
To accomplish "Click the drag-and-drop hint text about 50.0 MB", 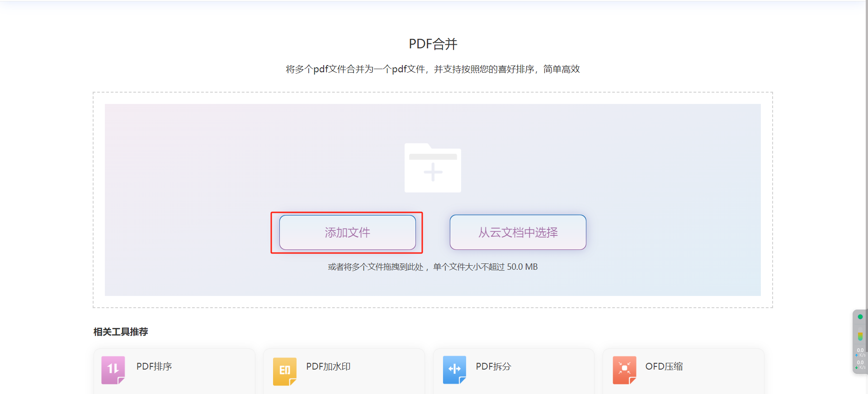I will click(433, 267).
